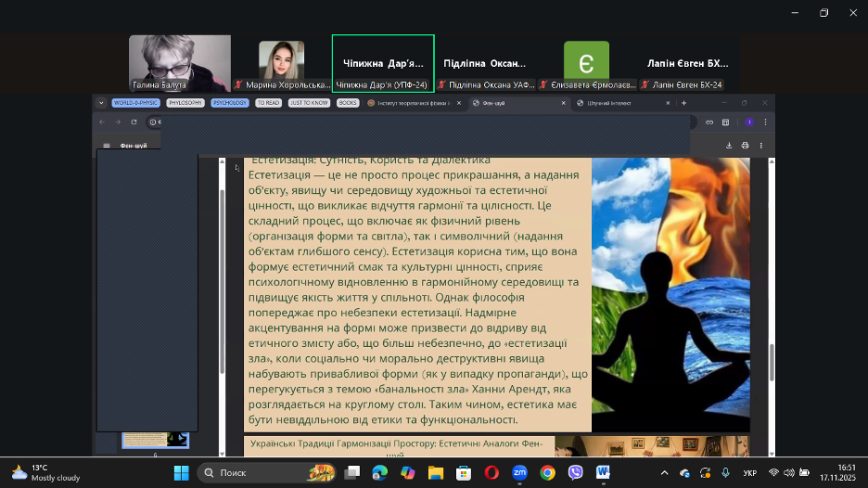Viewport: 868px width, 488px height.
Task: Open a new browser tab
Action: (684, 103)
